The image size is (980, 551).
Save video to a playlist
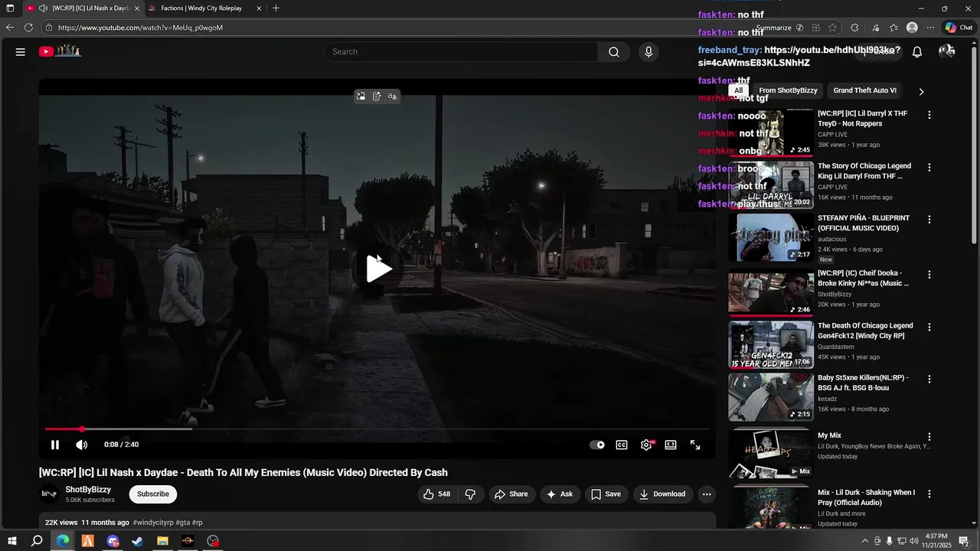coord(606,494)
